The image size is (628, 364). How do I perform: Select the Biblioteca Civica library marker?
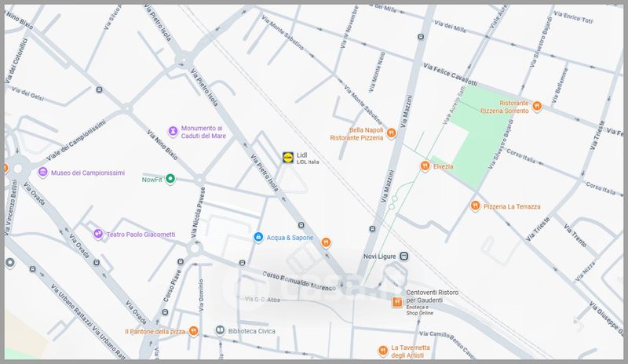(221, 331)
